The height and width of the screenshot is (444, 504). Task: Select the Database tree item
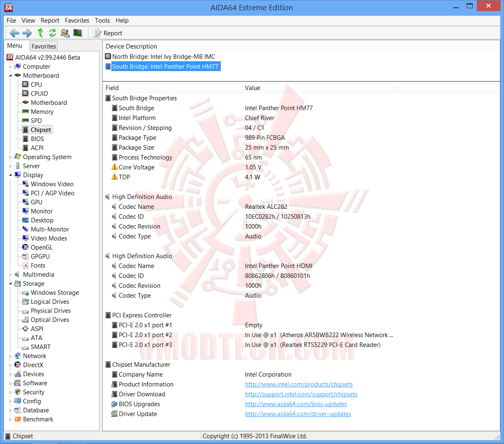[x=36, y=410]
